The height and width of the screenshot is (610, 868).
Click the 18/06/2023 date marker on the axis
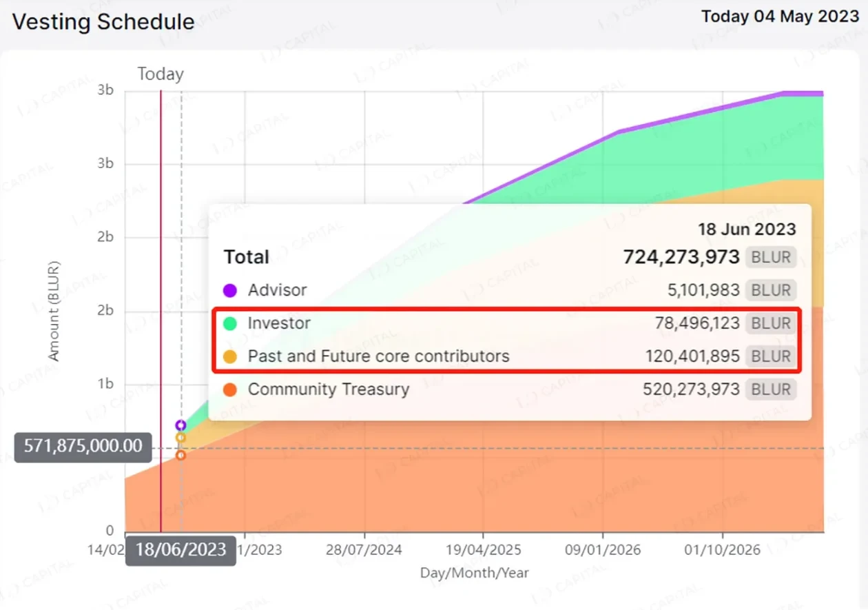click(180, 550)
